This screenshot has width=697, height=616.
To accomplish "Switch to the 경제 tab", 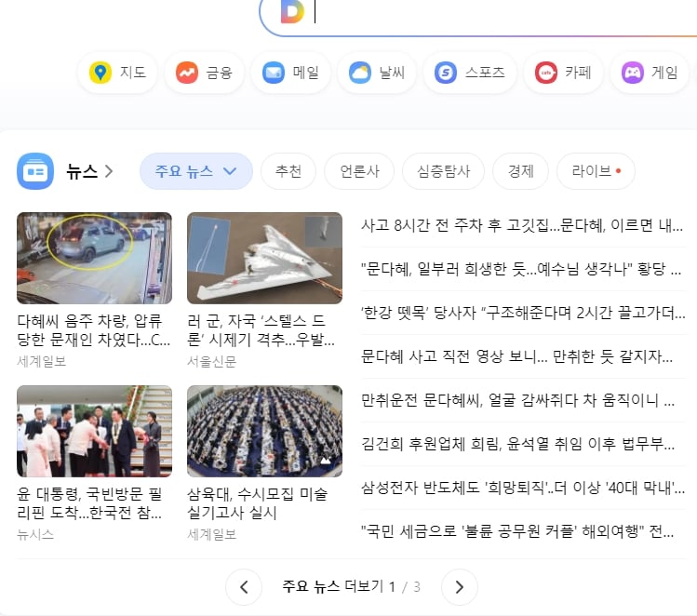I will click(520, 171).
